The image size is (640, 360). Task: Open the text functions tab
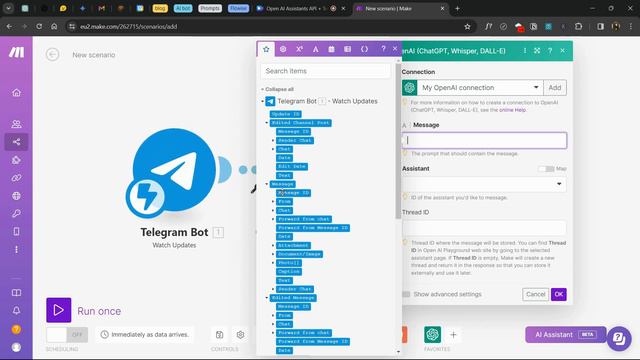(316, 49)
